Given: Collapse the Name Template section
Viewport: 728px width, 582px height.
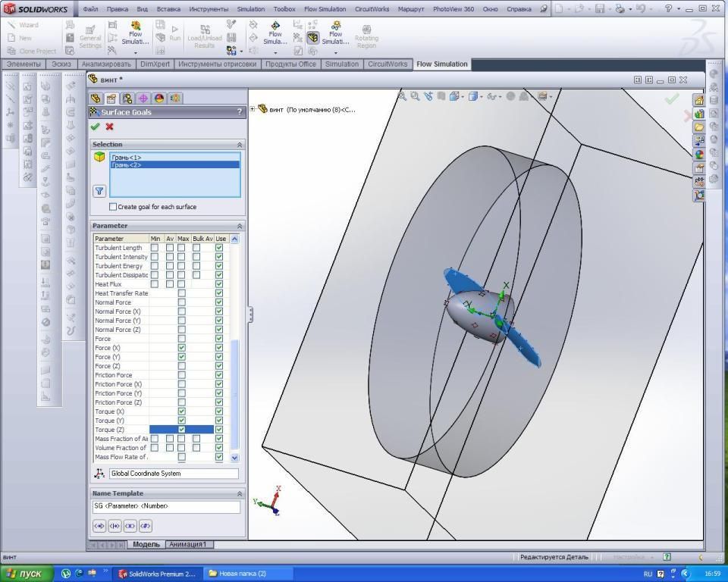Looking at the screenshot, I should [240, 493].
